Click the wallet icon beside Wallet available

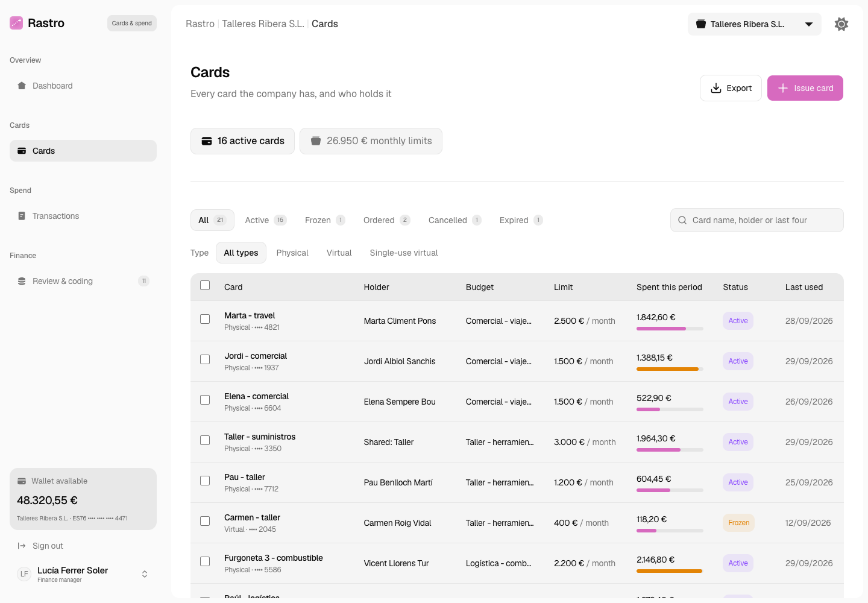(x=22, y=481)
